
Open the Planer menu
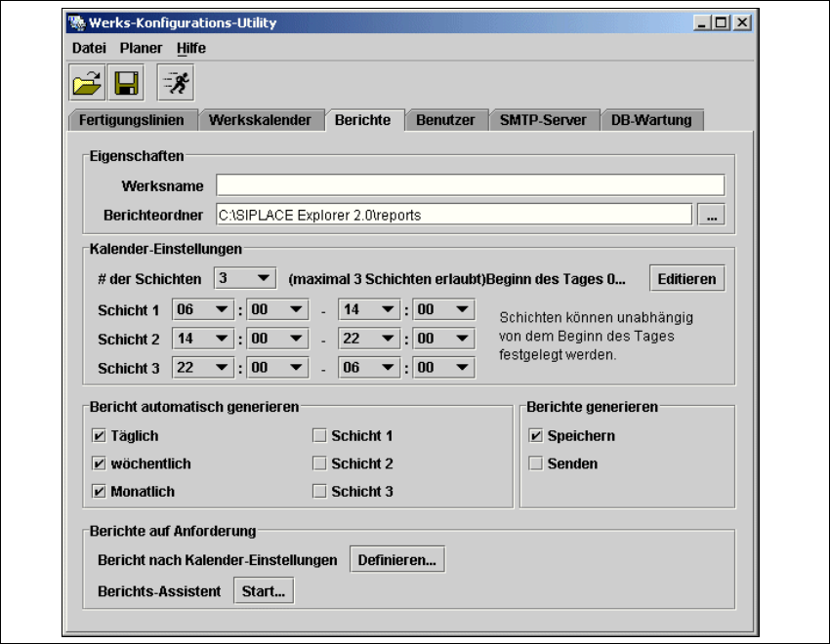tap(142, 48)
